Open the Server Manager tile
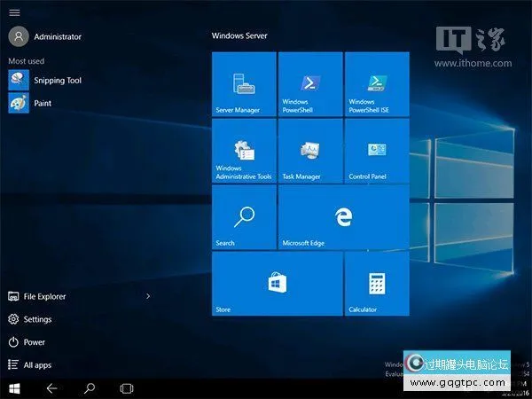 (244, 84)
